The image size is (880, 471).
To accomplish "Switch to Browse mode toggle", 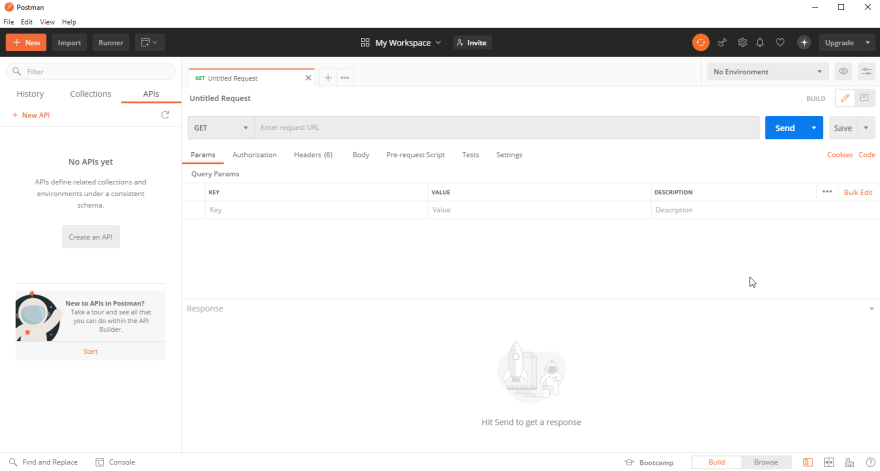I will 766,463.
